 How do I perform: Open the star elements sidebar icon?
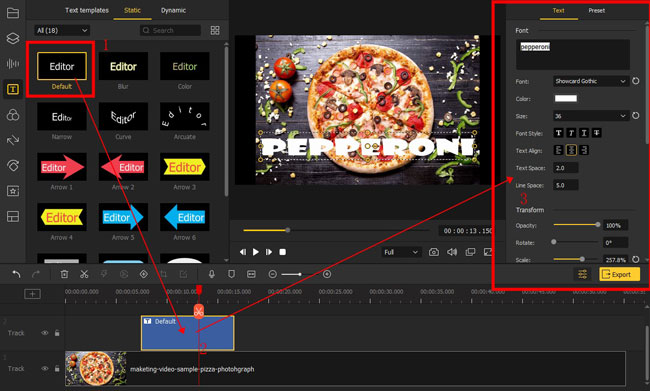(13, 191)
